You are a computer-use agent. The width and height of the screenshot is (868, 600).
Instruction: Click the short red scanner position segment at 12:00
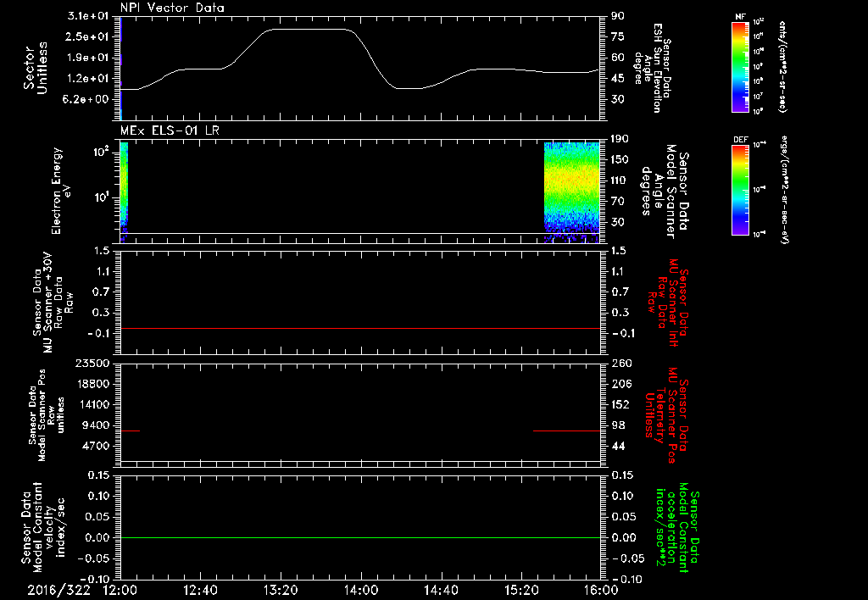click(x=130, y=431)
